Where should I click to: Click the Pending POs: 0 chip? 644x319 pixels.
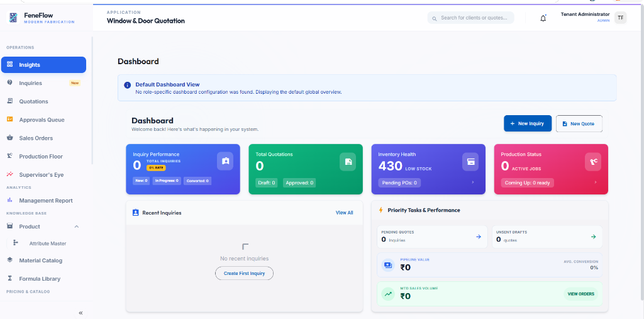coord(399,182)
